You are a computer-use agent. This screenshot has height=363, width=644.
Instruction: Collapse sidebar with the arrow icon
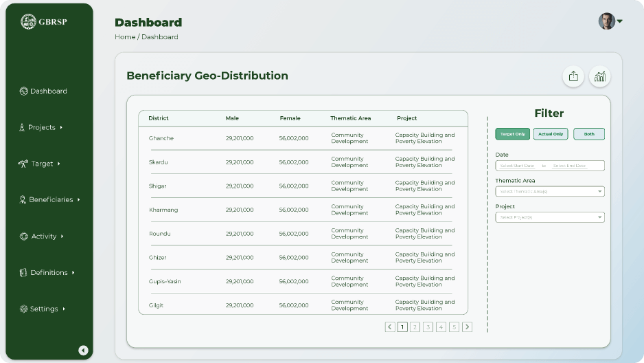tap(83, 350)
